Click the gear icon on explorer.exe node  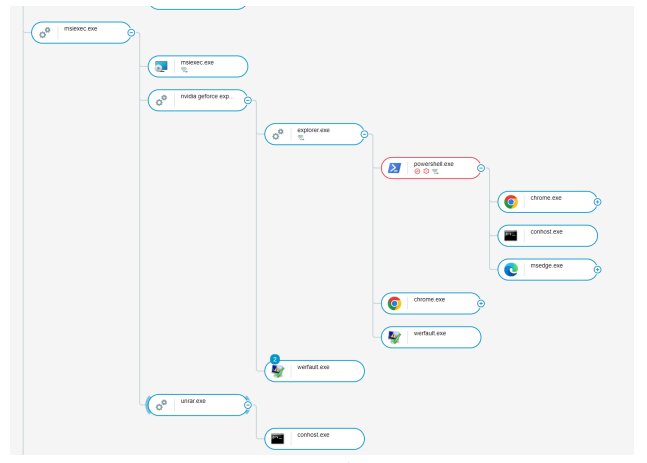[x=278, y=134]
